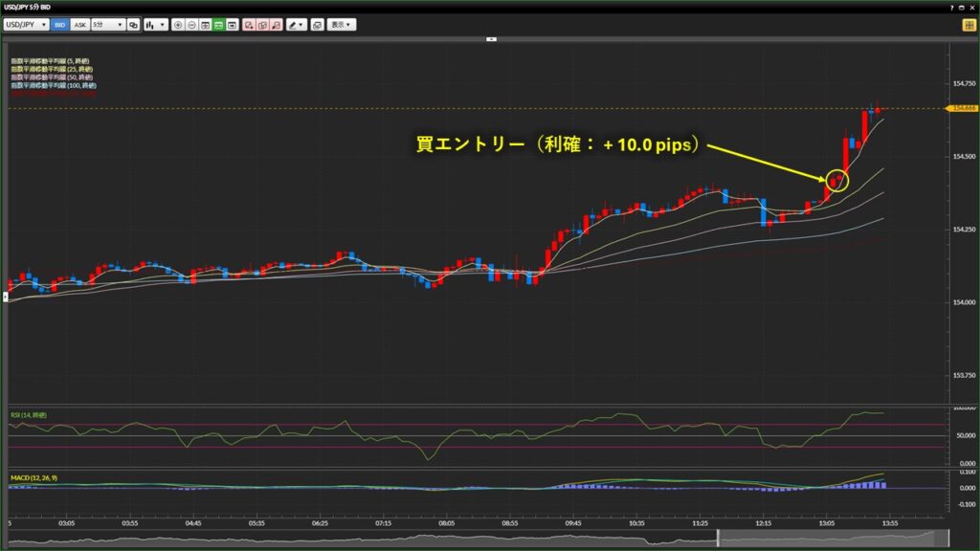Screen dimensions: 980x551
Task: Click the RSI (14, 終値) indicator label
Action: 29,414
